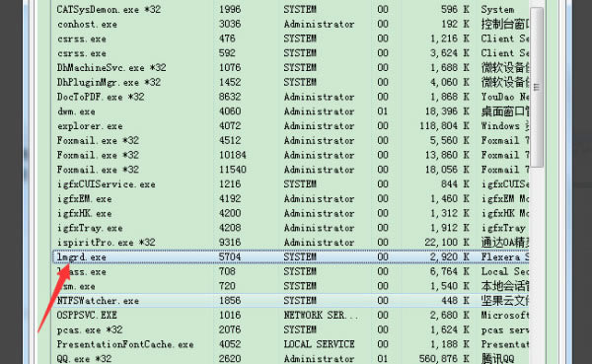This screenshot has height=364, width=592.
Task: Select Foxmail.exe with PID 11540
Action: (291, 170)
